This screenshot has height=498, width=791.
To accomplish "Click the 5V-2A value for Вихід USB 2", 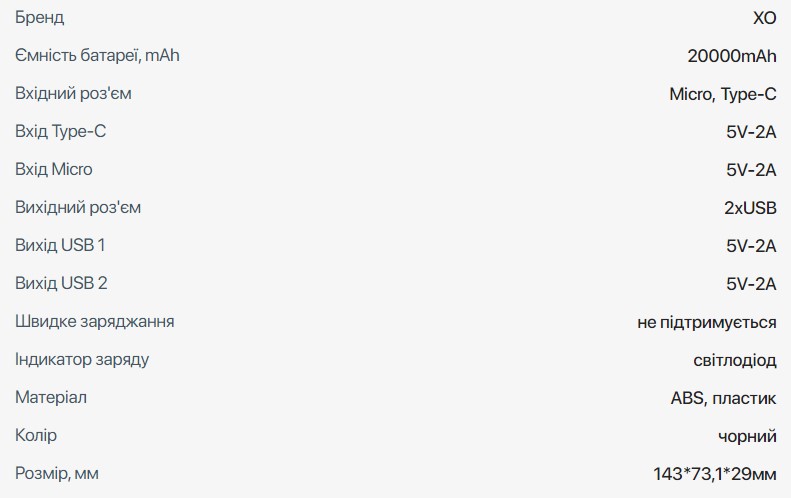I will click(751, 284).
